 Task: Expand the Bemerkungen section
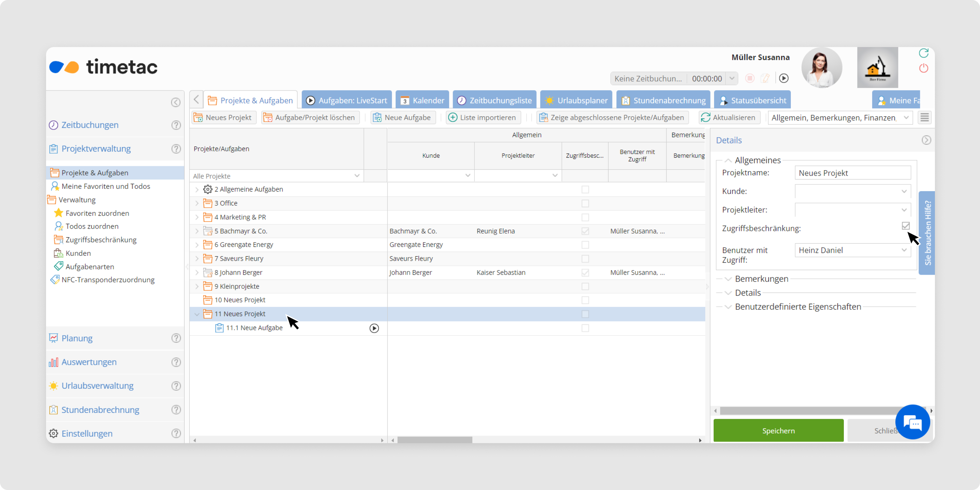tap(728, 279)
